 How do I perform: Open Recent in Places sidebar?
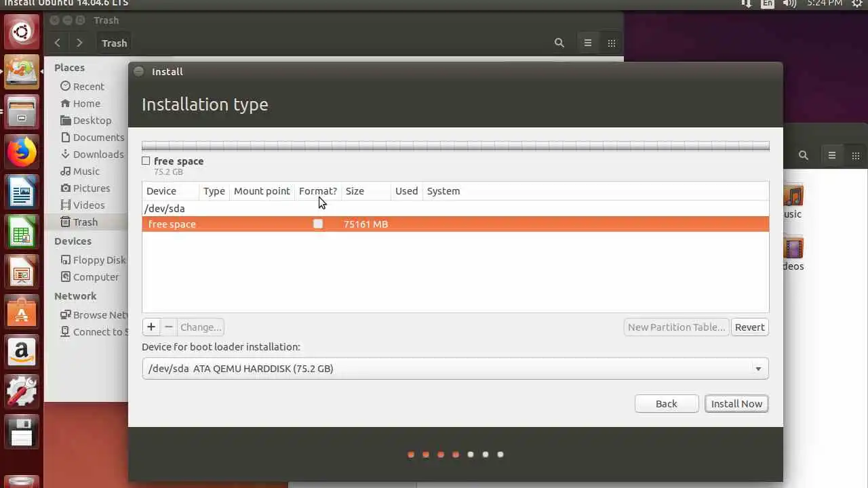(82, 86)
